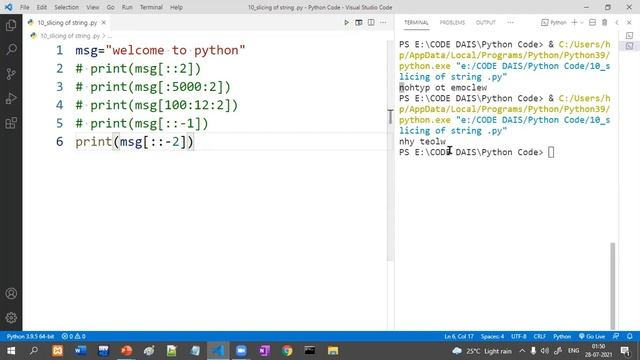This screenshot has height=360, width=640.
Task: Place cursor on line 6 print(msg[::-2])
Action: 135,142
